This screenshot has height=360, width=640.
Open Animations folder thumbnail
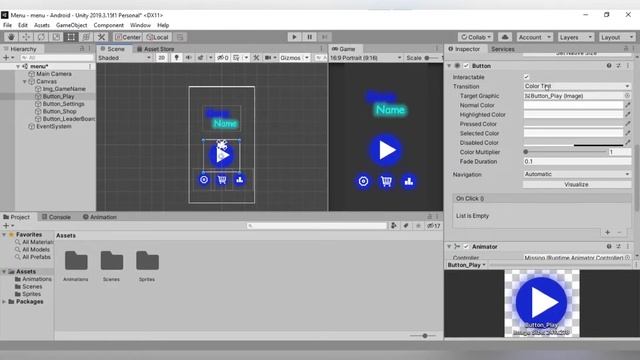[76, 261]
